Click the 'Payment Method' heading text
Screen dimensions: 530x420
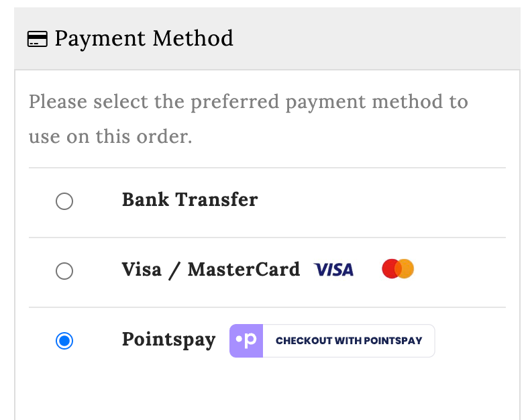[x=144, y=39]
